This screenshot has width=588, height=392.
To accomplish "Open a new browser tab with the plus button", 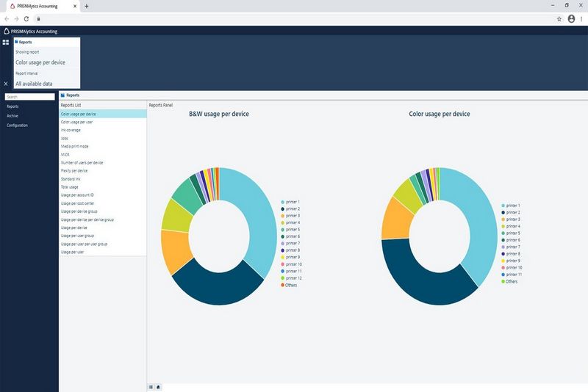I will tap(87, 6).
